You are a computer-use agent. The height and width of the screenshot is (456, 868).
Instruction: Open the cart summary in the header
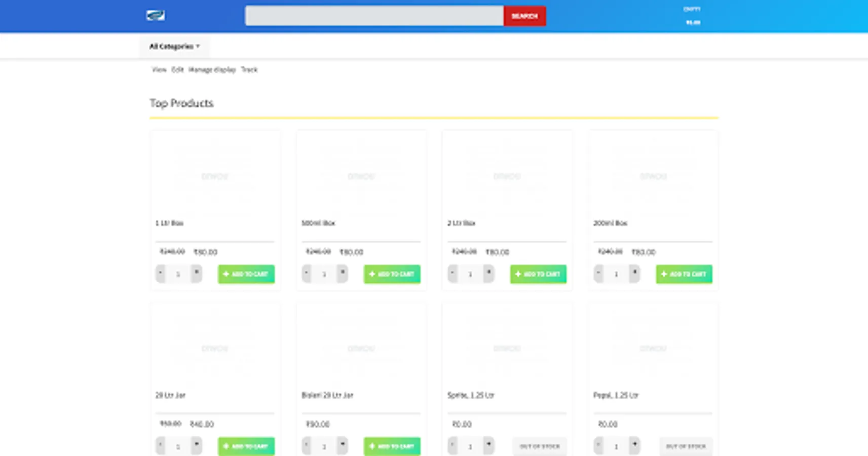pos(692,16)
